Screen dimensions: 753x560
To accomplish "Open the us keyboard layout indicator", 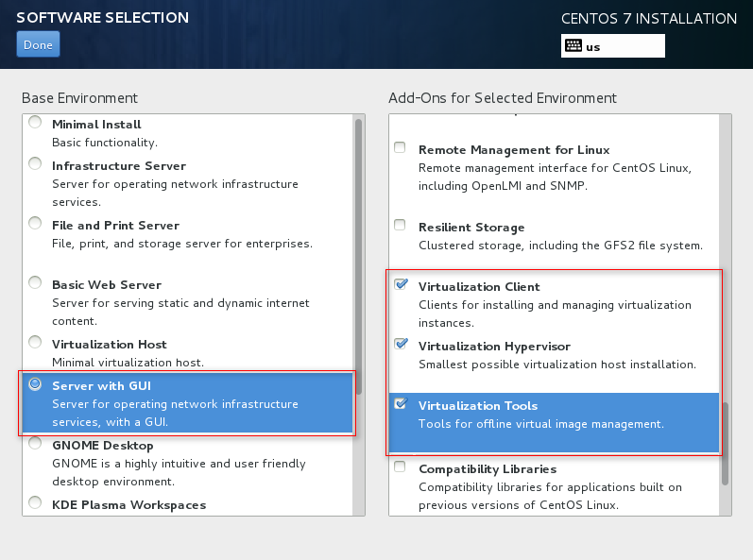I will pyautogui.click(x=613, y=45).
